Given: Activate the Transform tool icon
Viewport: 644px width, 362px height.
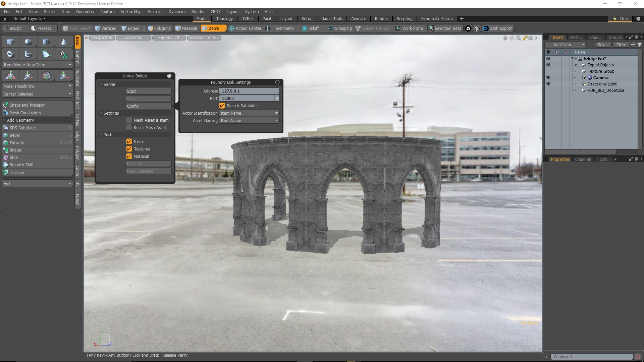Looking at the screenshot, I should pyautogui.click(x=10, y=75).
